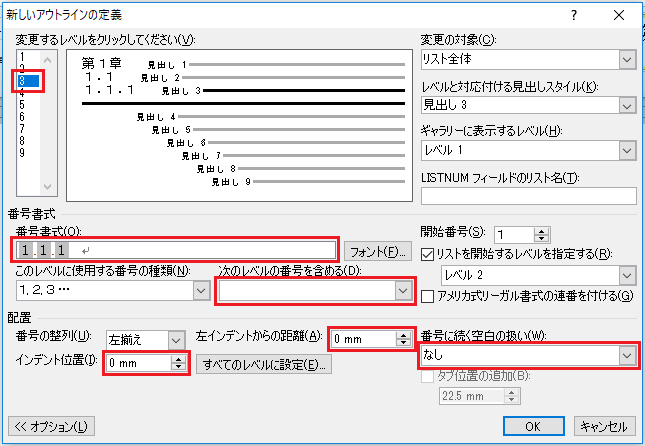The image size is (645, 446).
Task: Decrease the 左インデントからの距離 value
Action: (x=404, y=343)
